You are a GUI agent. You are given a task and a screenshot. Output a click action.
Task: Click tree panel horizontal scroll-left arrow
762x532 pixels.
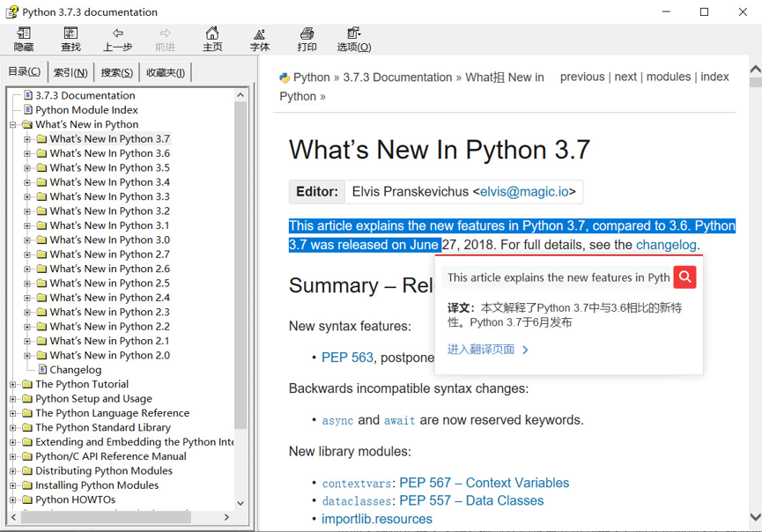(13, 517)
